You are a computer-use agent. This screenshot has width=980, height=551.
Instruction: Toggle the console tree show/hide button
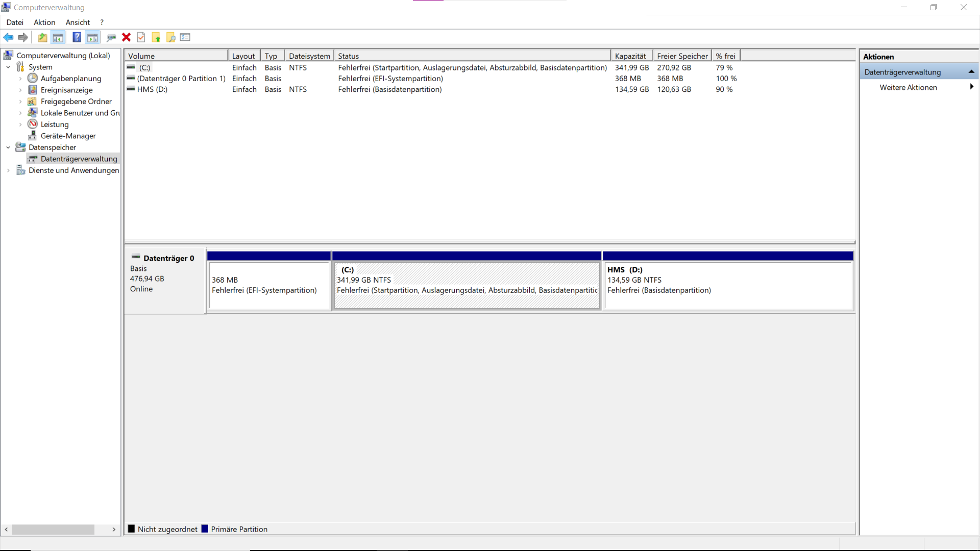pos(58,37)
